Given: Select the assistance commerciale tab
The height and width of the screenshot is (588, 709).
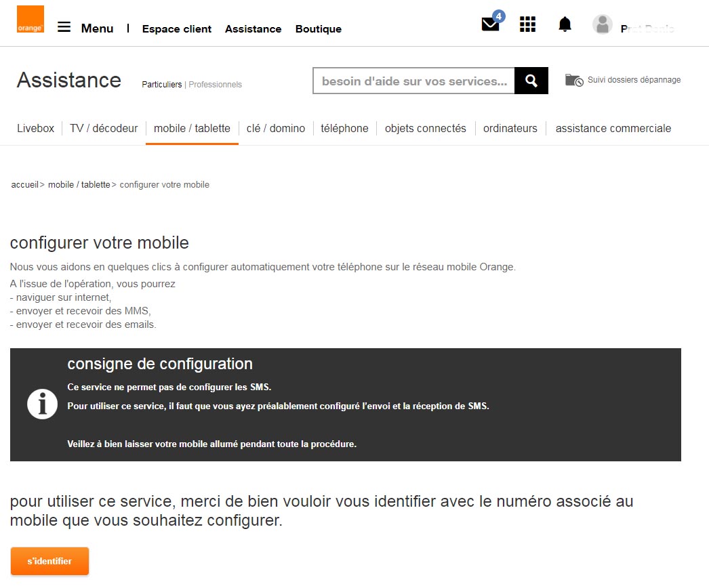Looking at the screenshot, I should [613, 128].
